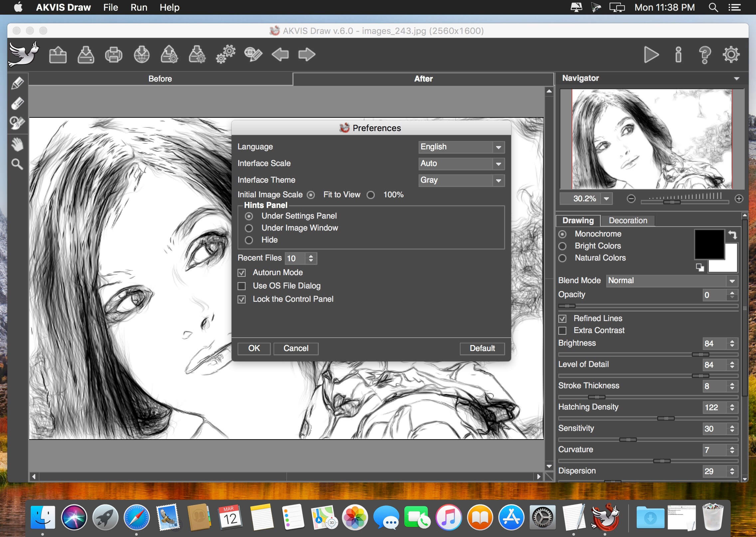Click Cancel in Preferences dialog
756x537 pixels.
(x=296, y=348)
